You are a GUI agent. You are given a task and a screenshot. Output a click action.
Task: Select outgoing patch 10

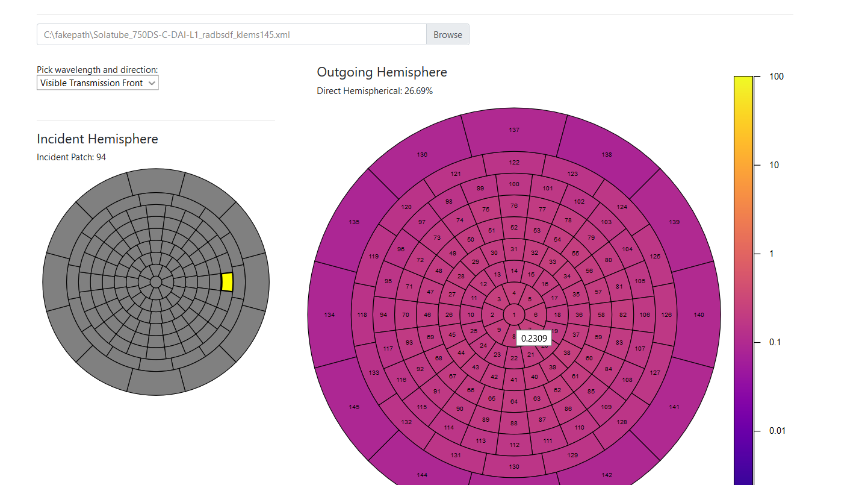pyautogui.click(x=471, y=315)
